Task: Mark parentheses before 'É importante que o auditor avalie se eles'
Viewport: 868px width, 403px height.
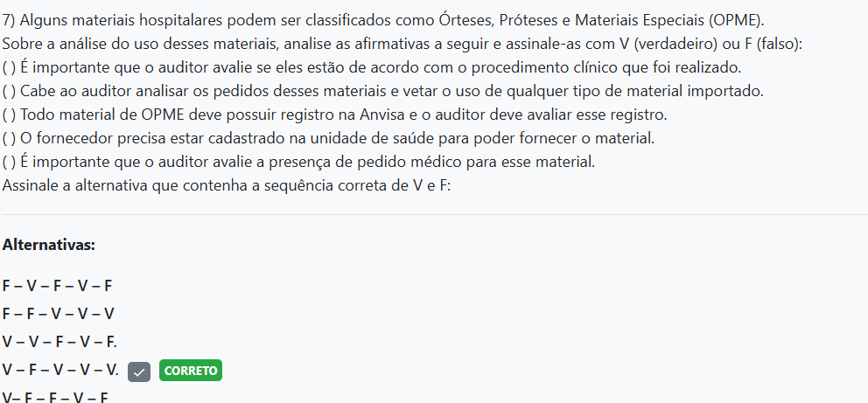Action: point(9,67)
